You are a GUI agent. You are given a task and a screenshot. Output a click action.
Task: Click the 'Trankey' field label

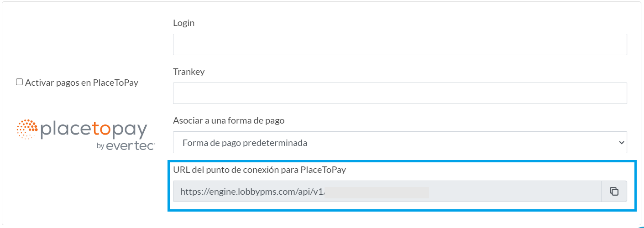189,72
